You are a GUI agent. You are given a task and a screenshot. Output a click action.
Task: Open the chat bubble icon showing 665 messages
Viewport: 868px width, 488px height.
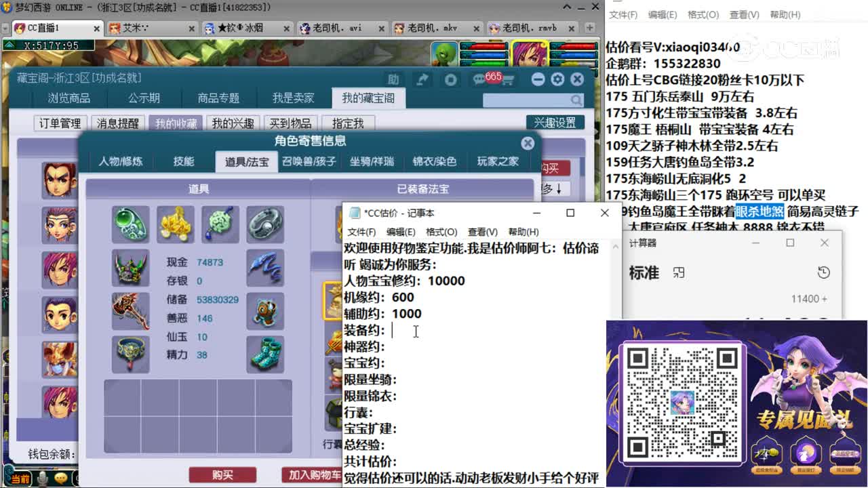(480, 79)
